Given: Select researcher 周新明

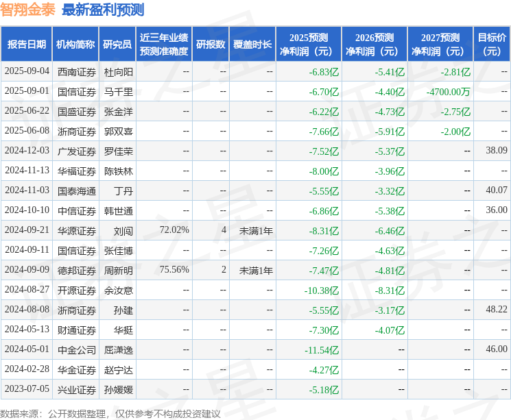Looking at the screenshot, I should click(118, 271).
